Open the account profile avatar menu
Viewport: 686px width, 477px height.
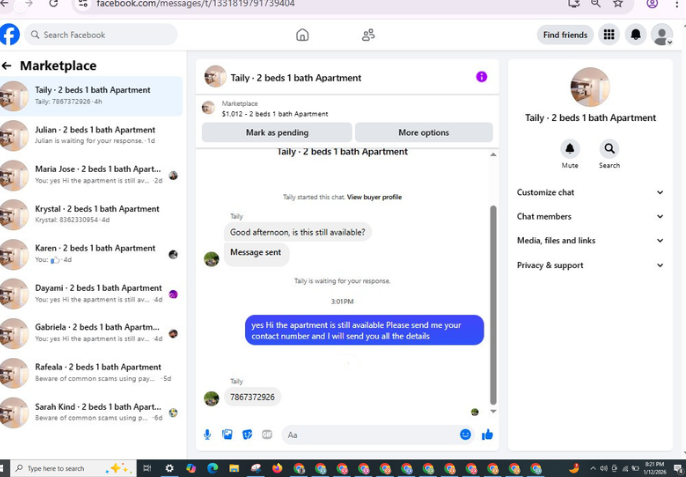click(662, 35)
